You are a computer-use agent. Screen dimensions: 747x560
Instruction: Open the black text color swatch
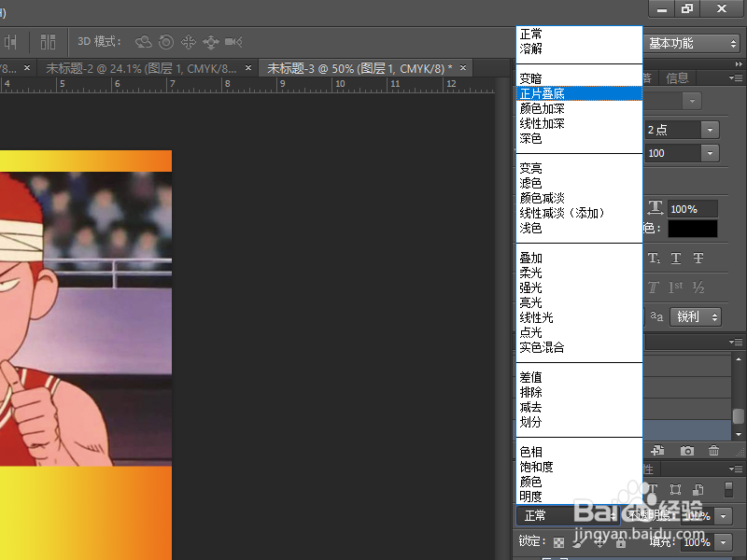692,229
